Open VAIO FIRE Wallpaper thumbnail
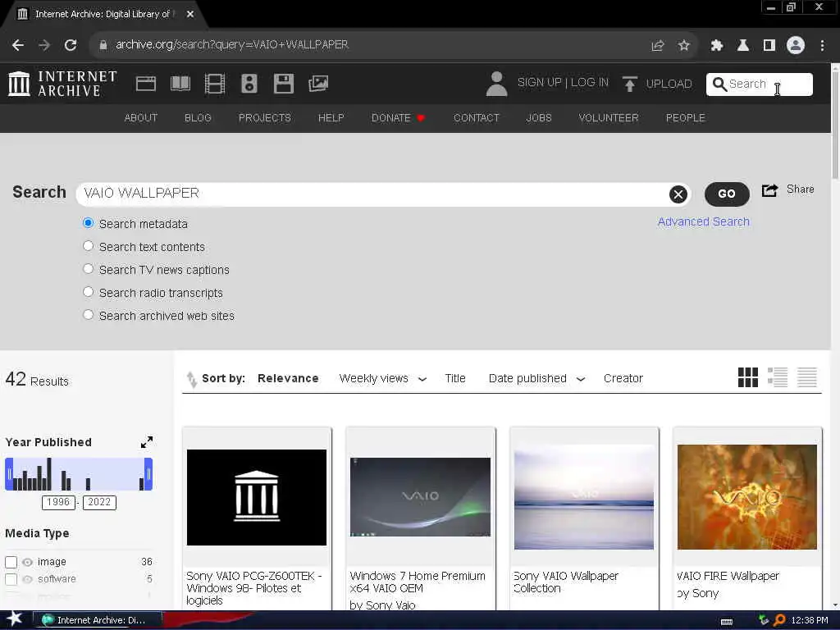Image resolution: width=840 pixels, height=630 pixels. point(746,497)
